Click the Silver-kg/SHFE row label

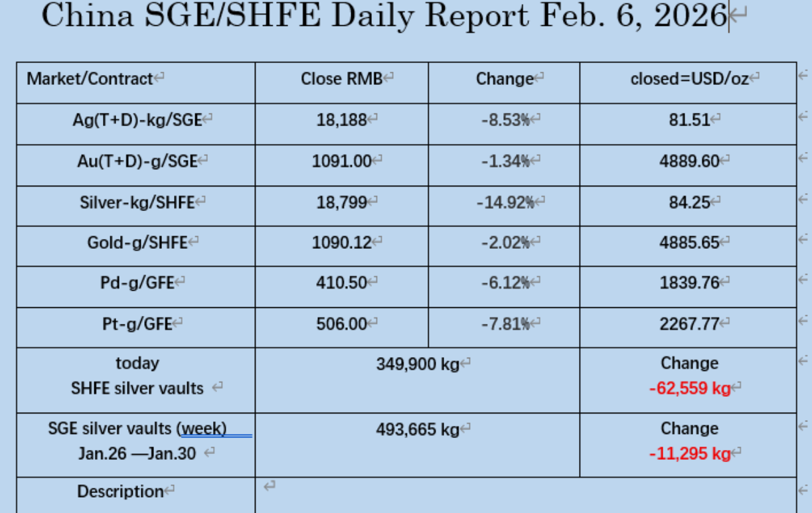point(137,202)
